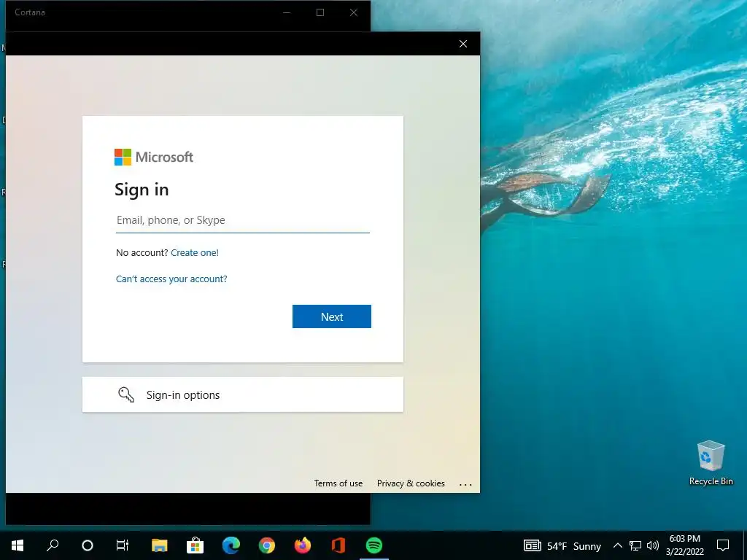Open Office from the taskbar
This screenshot has width=747, height=560.
click(338, 545)
